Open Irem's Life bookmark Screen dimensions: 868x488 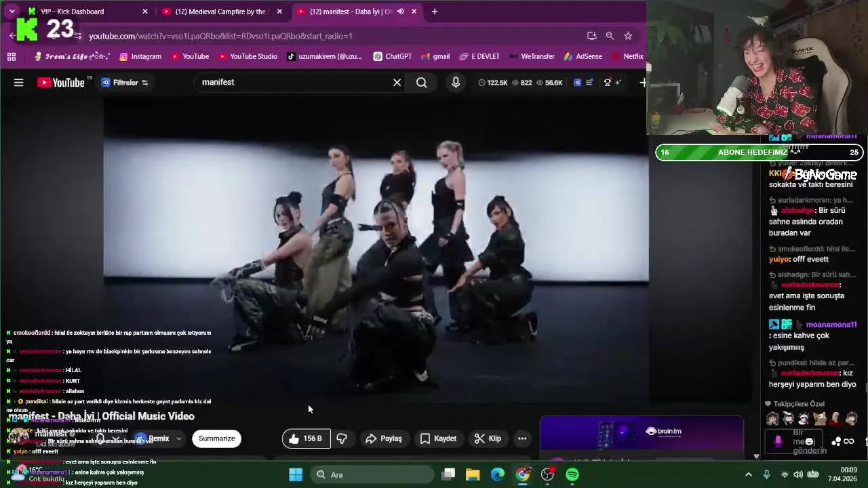(72, 56)
